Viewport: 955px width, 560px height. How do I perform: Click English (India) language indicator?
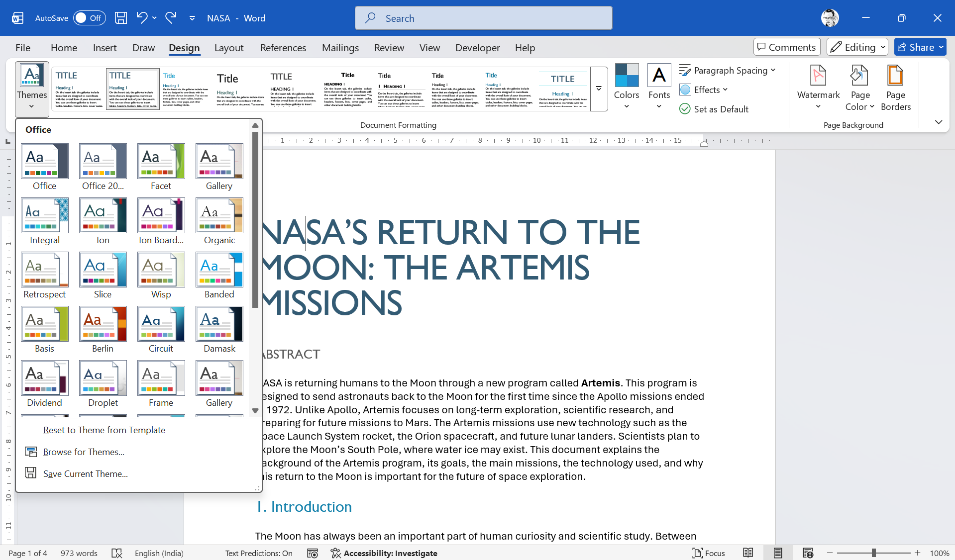(159, 553)
